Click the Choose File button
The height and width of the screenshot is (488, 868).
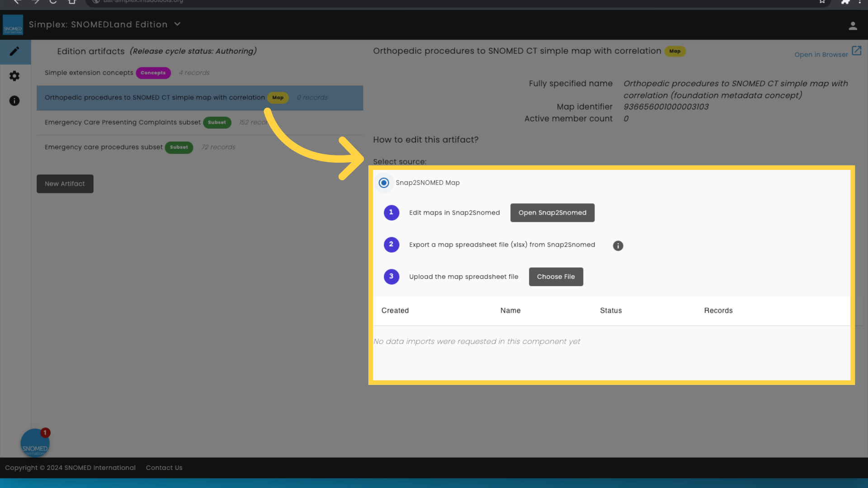tap(556, 277)
